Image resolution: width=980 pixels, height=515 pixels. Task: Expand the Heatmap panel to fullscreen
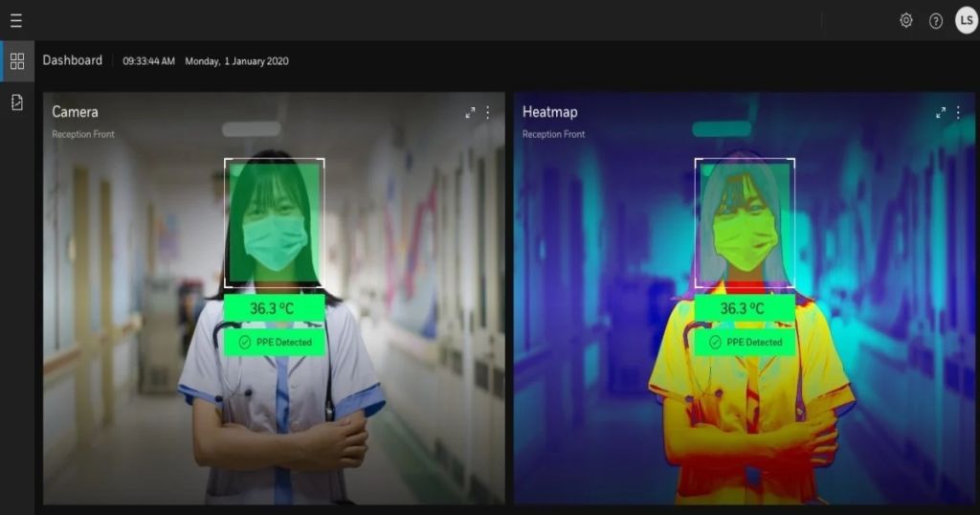(x=941, y=113)
